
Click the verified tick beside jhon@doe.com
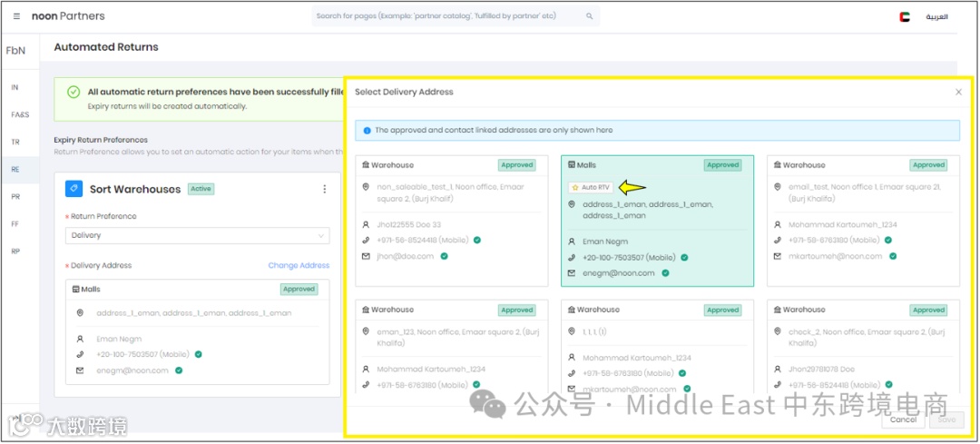[x=445, y=256]
